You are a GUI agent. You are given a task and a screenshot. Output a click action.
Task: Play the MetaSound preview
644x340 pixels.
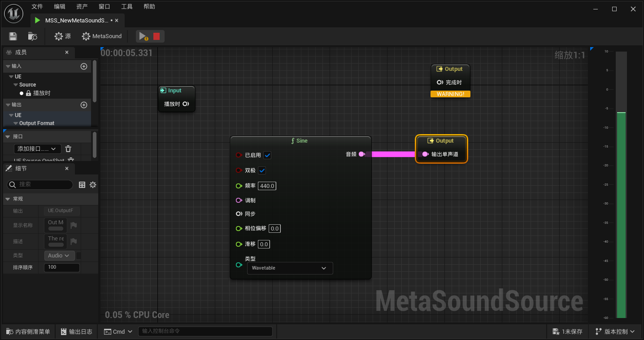[143, 36]
